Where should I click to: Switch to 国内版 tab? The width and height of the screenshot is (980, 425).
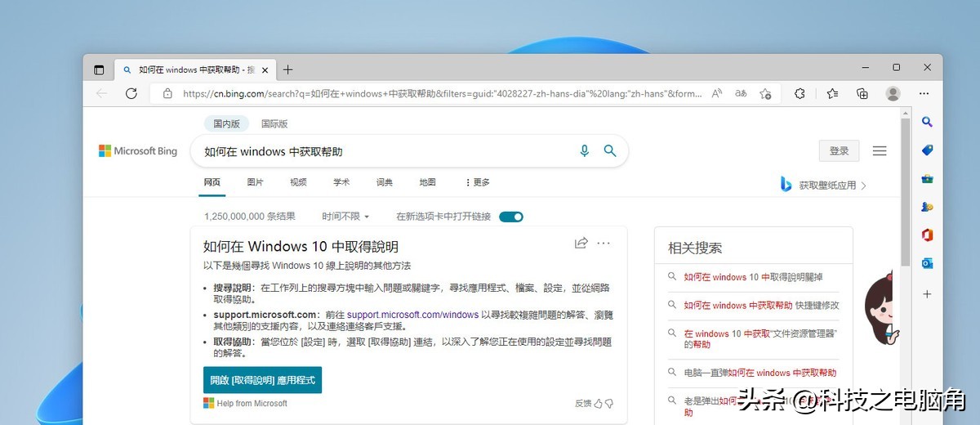tap(227, 124)
